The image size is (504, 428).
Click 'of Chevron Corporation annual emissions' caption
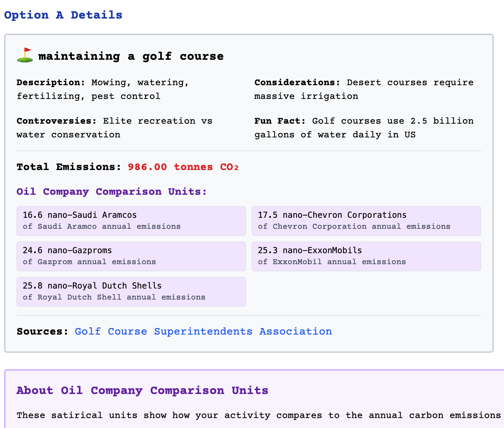(x=354, y=226)
